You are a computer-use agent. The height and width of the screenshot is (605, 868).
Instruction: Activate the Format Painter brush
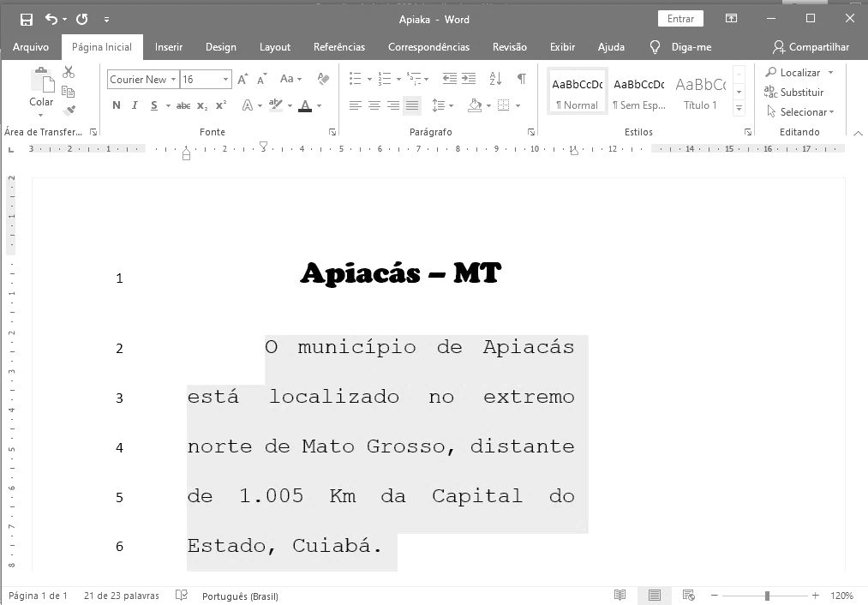coord(69,111)
